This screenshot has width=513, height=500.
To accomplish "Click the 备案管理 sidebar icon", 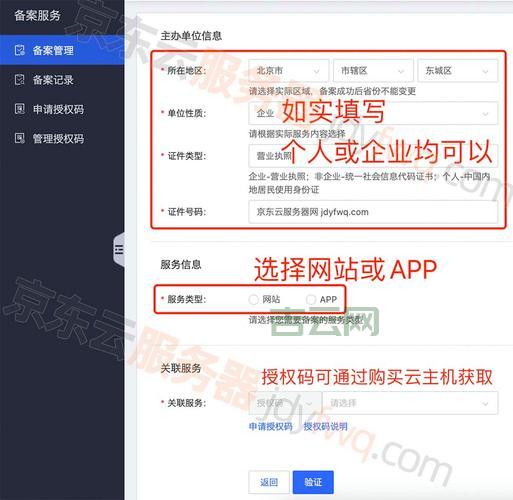I will [x=20, y=50].
